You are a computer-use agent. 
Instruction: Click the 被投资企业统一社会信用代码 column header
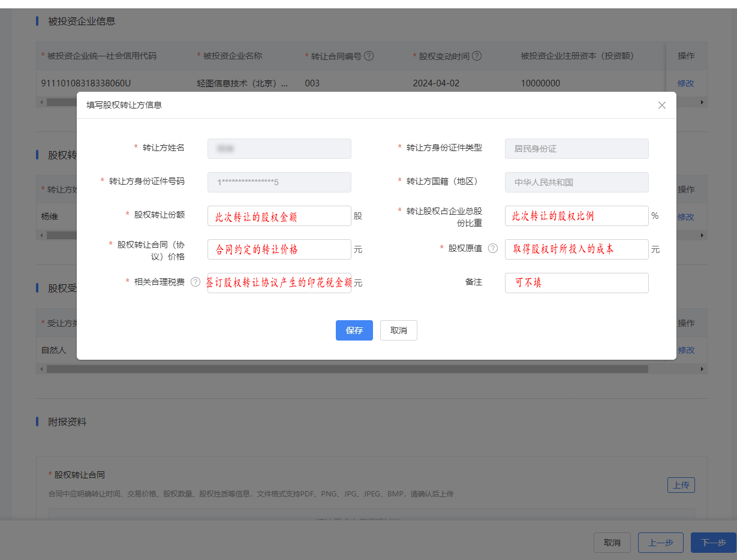tap(102, 56)
